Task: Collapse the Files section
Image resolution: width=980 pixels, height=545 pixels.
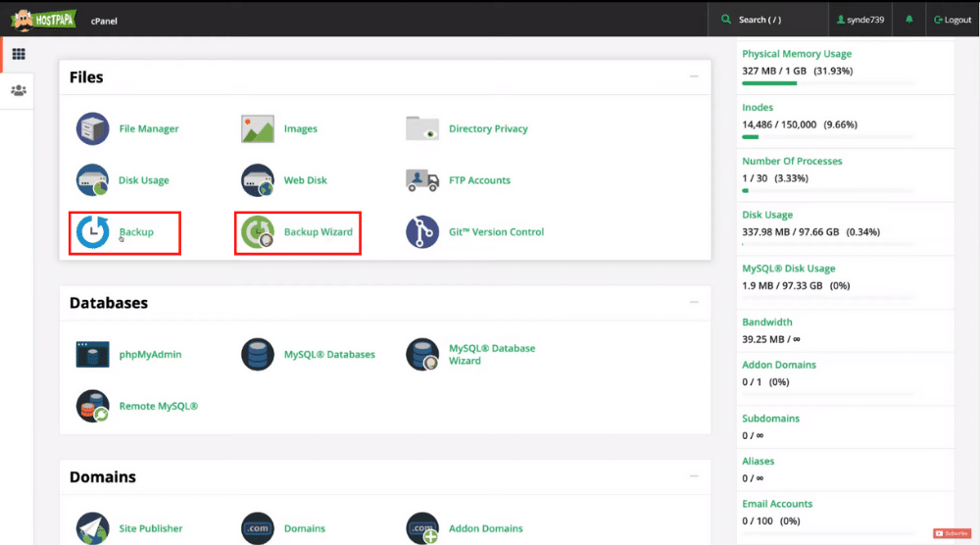Action: click(694, 76)
